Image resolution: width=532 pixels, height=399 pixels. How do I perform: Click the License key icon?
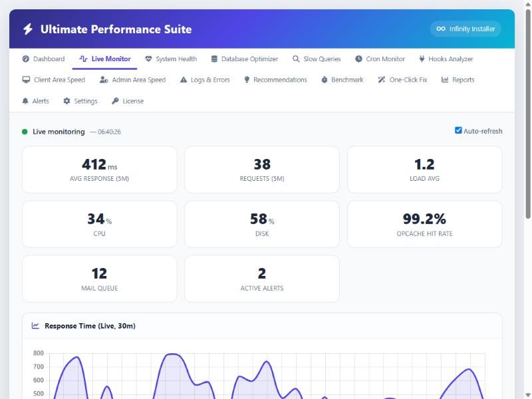(115, 101)
